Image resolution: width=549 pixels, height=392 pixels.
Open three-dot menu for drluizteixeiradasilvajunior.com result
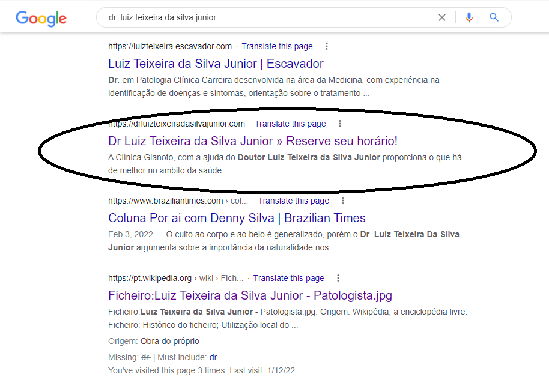(339, 124)
